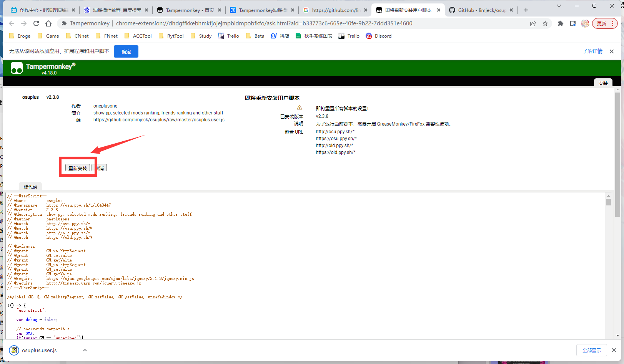Screen dimensions: 624x364
Task: Reload the current page
Action: 36,23
